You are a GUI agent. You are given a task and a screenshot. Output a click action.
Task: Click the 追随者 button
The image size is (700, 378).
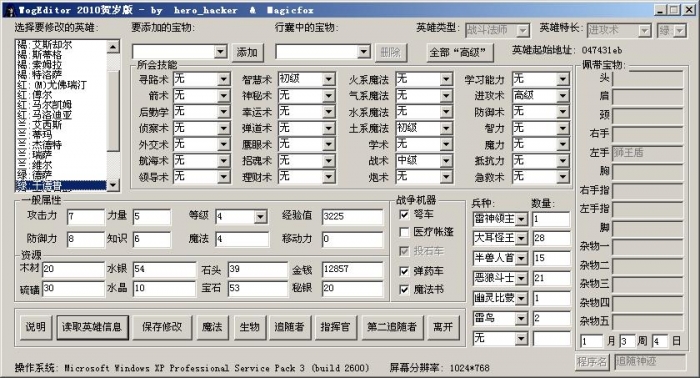(x=289, y=327)
